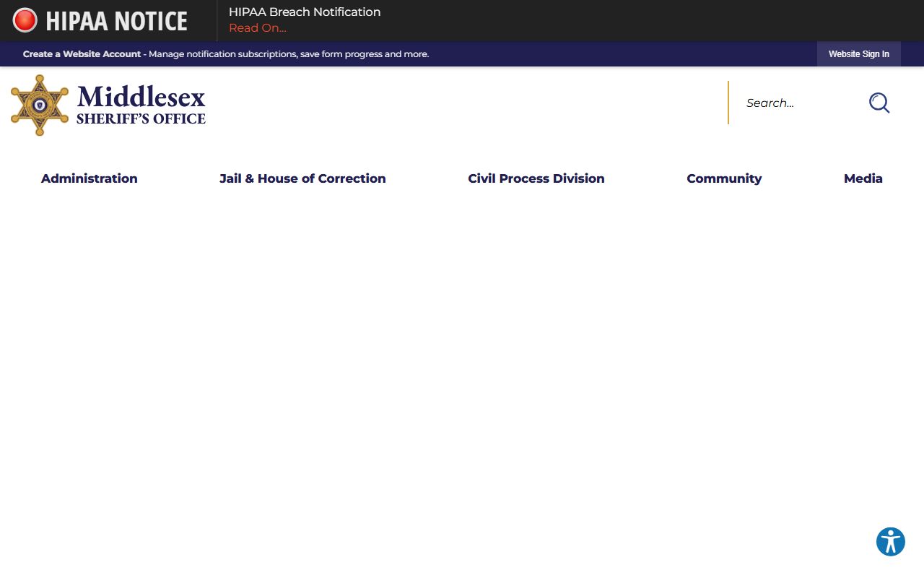Click the search magnifying glass icon

pos(879,103)
